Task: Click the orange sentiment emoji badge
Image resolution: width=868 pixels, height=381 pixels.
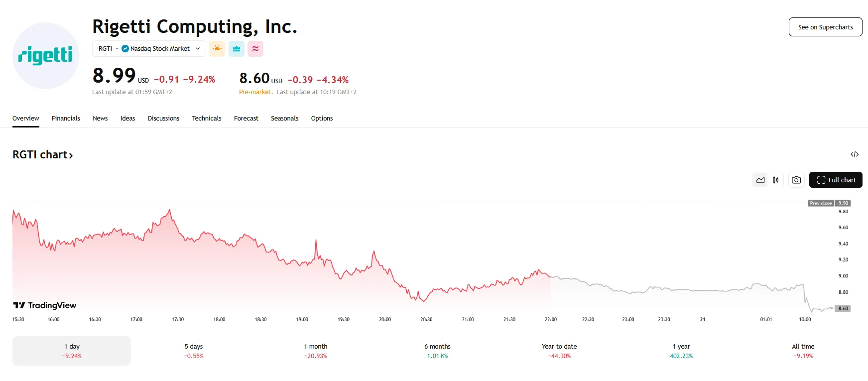Action: pos(217,48)
